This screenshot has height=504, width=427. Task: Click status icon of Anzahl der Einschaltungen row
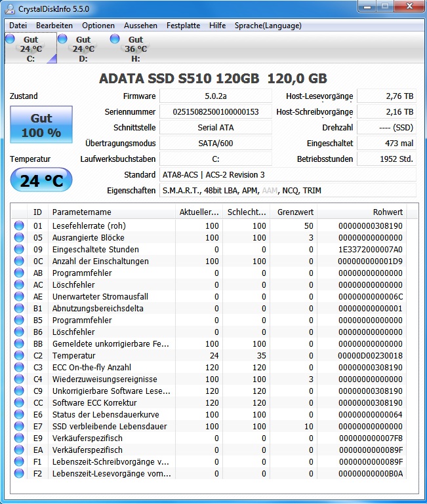click(19, 261)
